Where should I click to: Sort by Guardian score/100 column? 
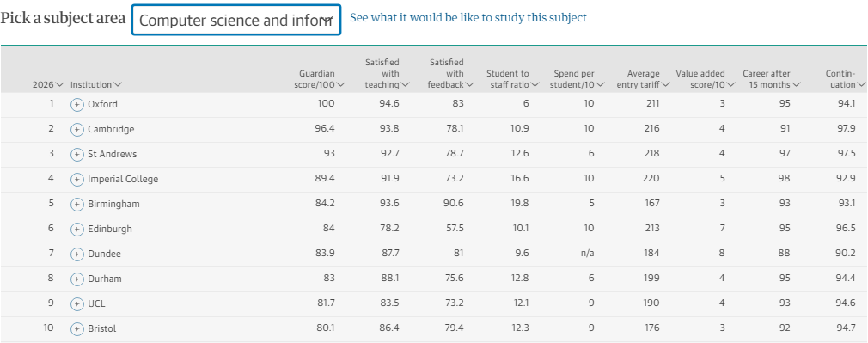[x=322, y=79]
